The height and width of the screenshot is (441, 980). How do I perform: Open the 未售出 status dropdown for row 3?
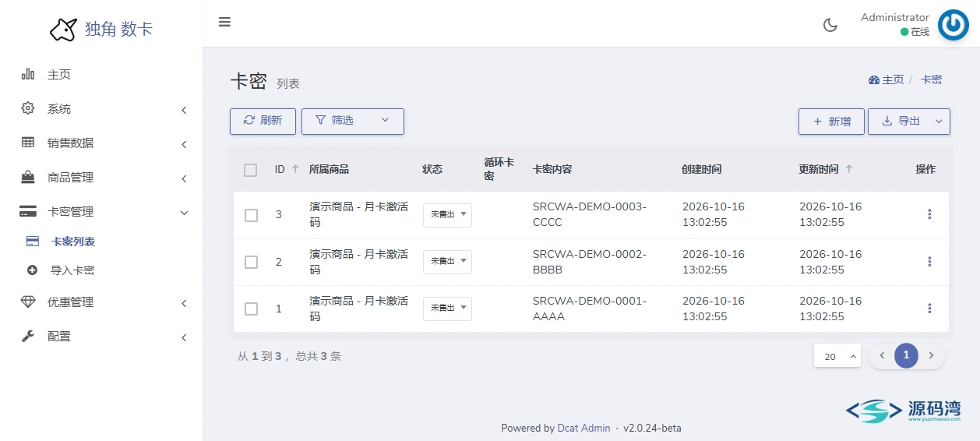point(447,215)
